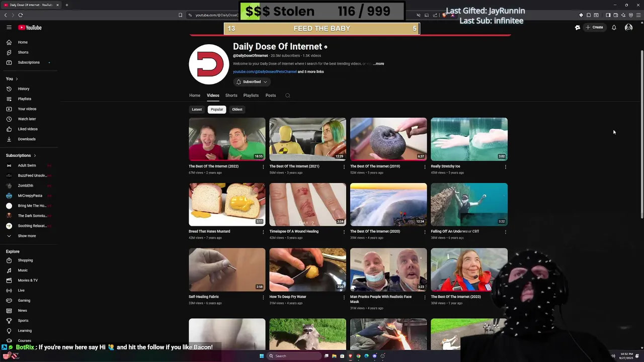Select the Latest sort chip
The height and width of the screenshot is (362, 644).
197,109
